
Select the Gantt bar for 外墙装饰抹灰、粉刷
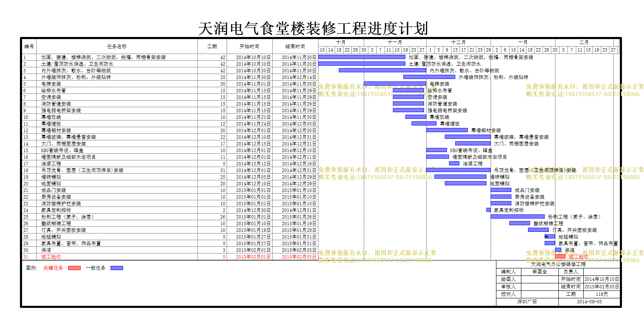point(429,77)
